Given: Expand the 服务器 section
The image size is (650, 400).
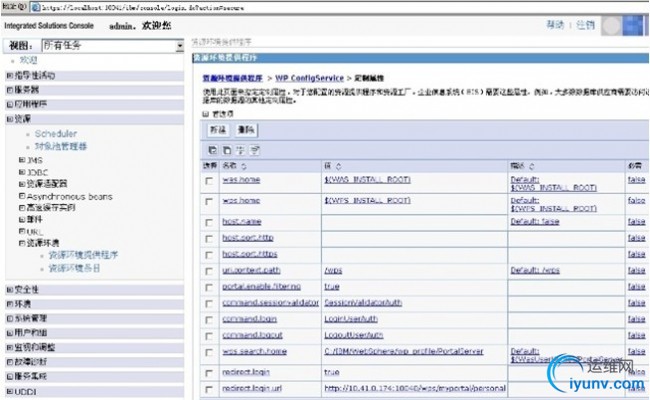Looking at the screenshot, I should pos(10,90).
